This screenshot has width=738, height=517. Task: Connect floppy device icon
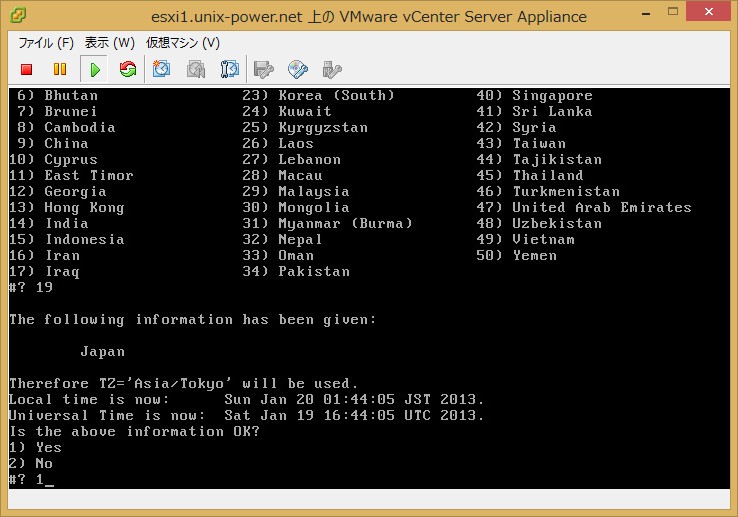[263, 70]
